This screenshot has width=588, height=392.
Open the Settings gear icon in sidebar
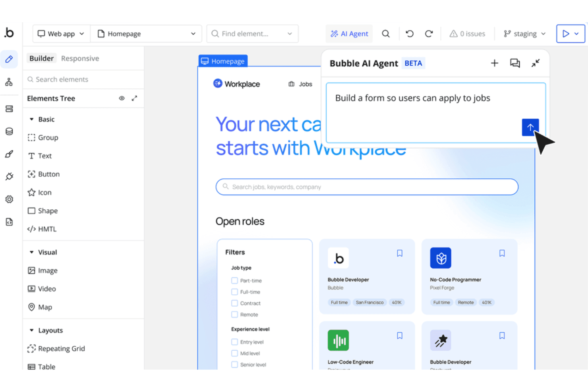tap(9, 199)
